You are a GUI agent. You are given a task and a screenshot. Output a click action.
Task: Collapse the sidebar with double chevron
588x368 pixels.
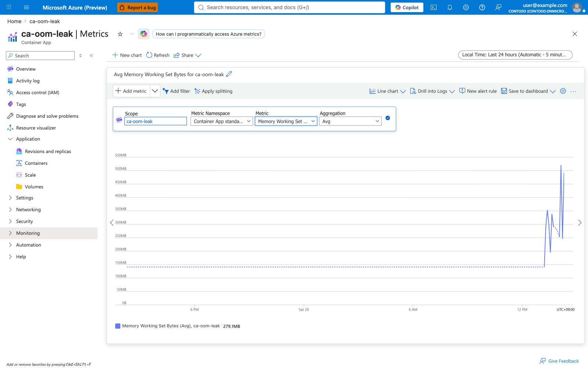pyautogui.click(x=92, y=56)
